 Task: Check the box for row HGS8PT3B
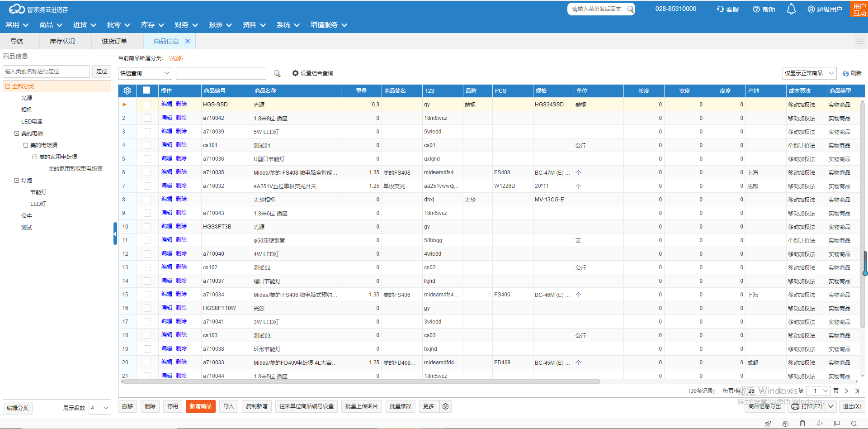point(147,227)
